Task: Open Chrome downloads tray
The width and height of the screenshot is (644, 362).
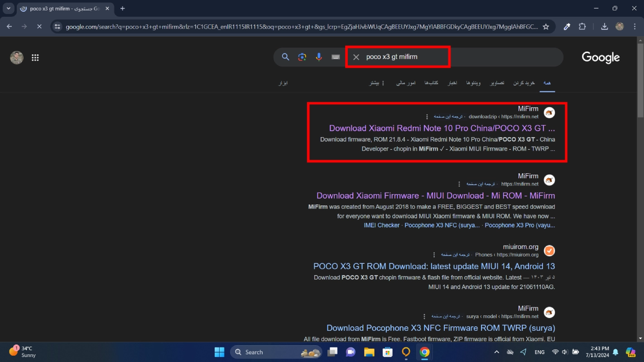Action: (604, 27)
